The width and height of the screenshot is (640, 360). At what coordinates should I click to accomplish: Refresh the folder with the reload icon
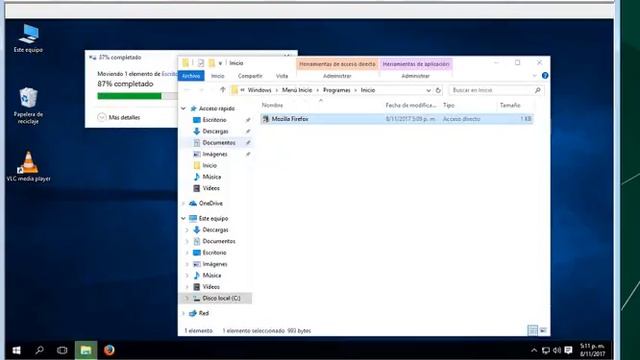(438, 90)
